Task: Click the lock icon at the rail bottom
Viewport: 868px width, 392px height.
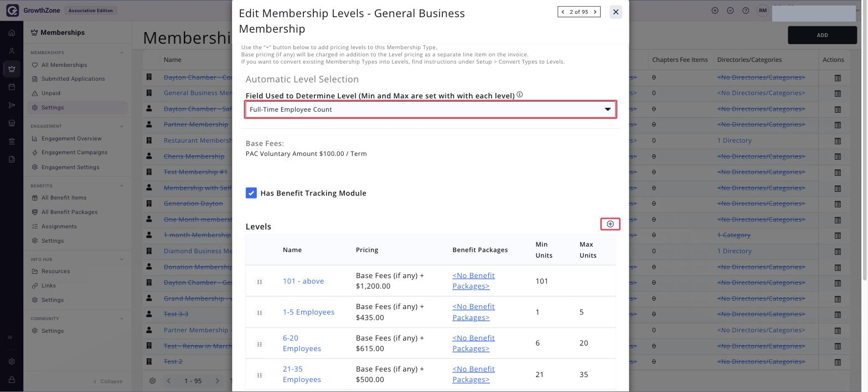Action: coord(12,380)
